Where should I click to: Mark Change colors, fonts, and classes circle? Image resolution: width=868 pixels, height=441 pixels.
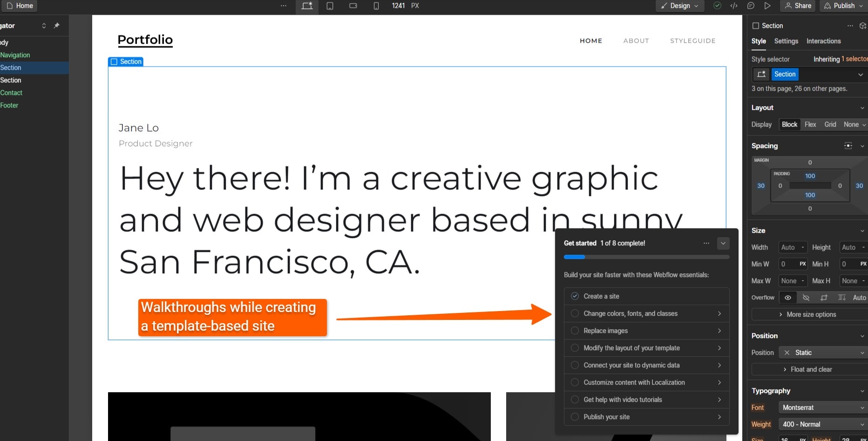point(575,313)
